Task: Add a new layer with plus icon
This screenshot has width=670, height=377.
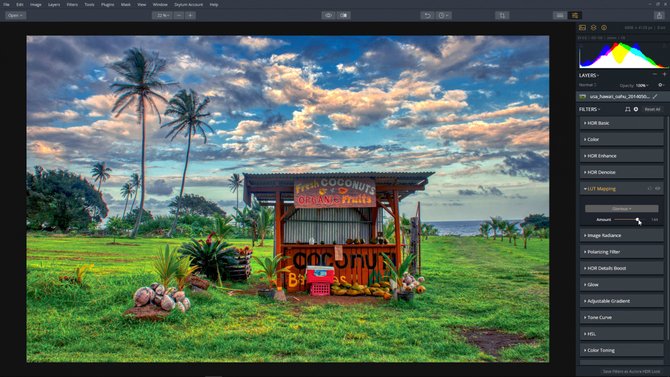Action: [x=664, y=74]
